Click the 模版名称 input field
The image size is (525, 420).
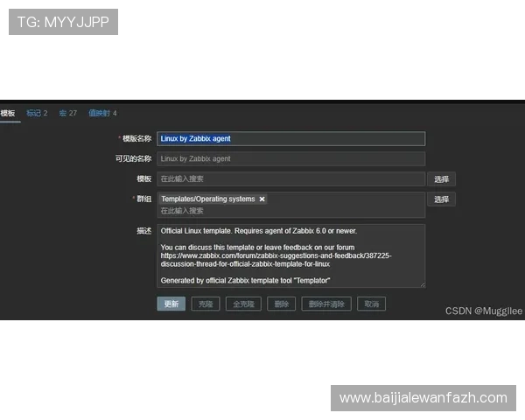coord(290,138)
